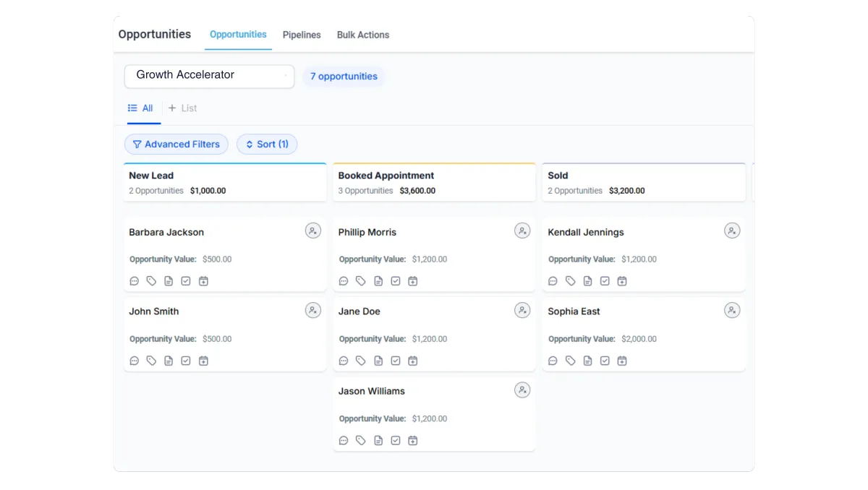Click the Opportunities page heading
868x490 pixels.
[x=155, y=34]
